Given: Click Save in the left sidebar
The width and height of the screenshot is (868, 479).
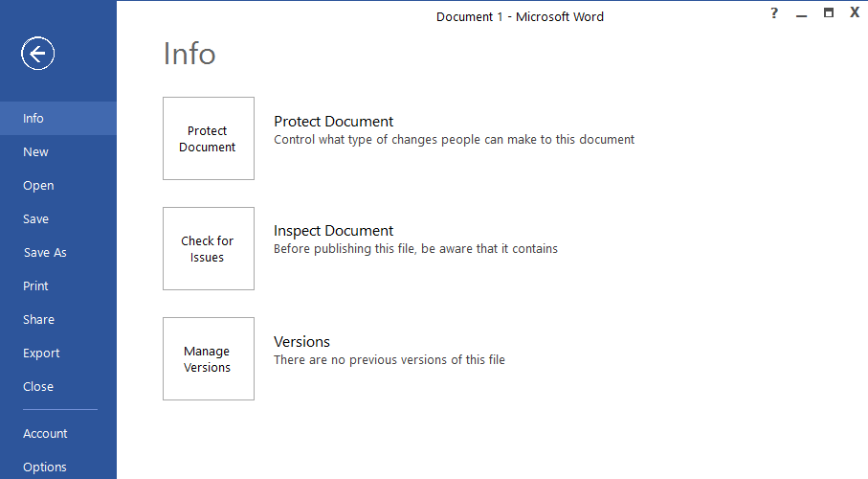Looking at the screenshot, I should pos(35,219).
